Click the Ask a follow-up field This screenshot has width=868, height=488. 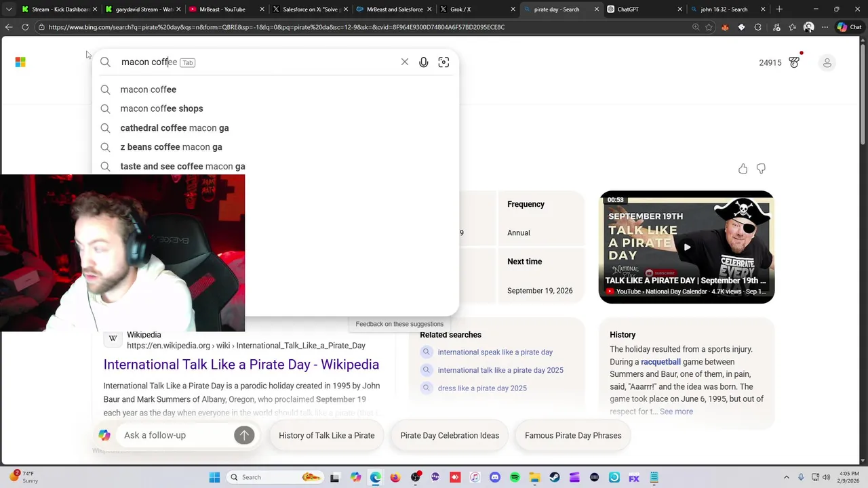point(175,435)
